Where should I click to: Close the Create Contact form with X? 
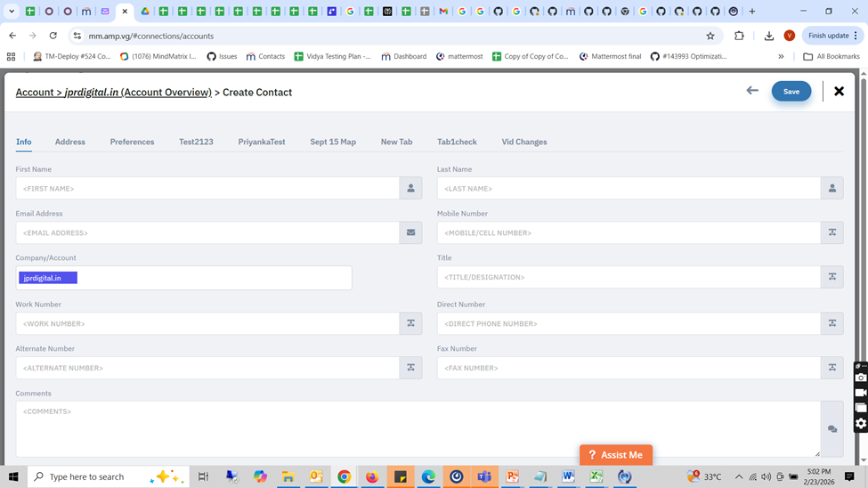(x=839, y=91)
